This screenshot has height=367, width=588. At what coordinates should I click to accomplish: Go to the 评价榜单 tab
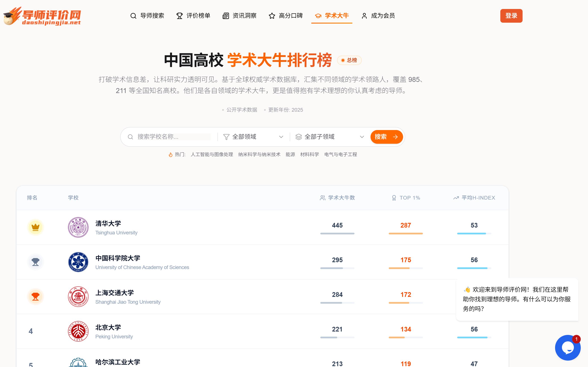(x=194, y=16)
